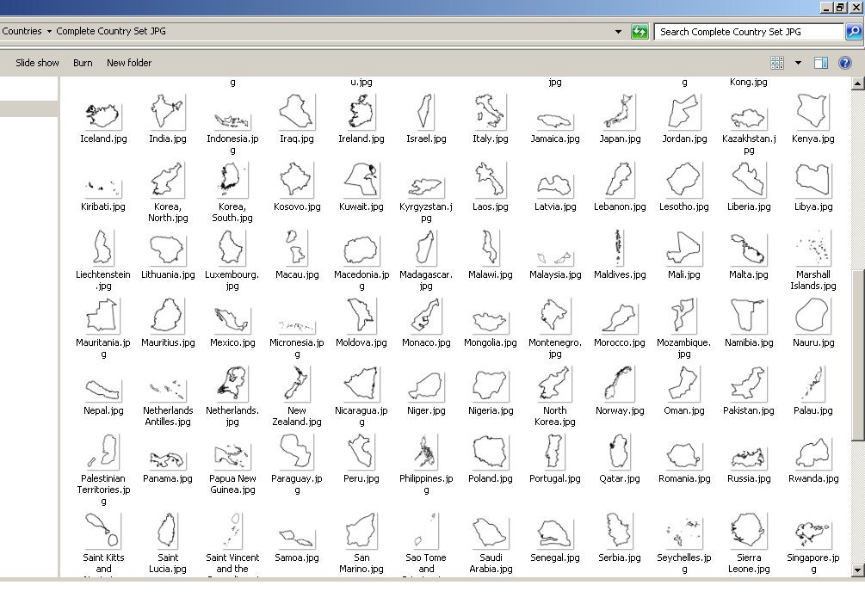Start a Slide show
This screenshot has width=865, height=616.
point(37,62)
